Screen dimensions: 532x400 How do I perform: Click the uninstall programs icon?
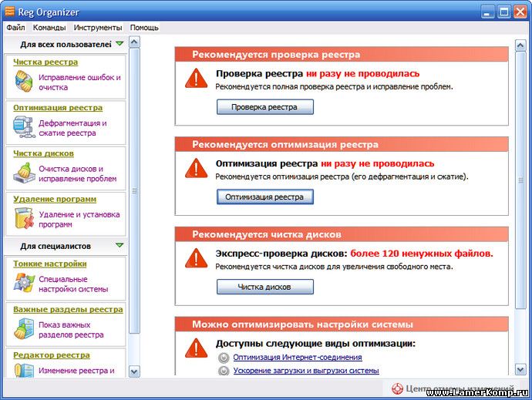click(24, 219)
